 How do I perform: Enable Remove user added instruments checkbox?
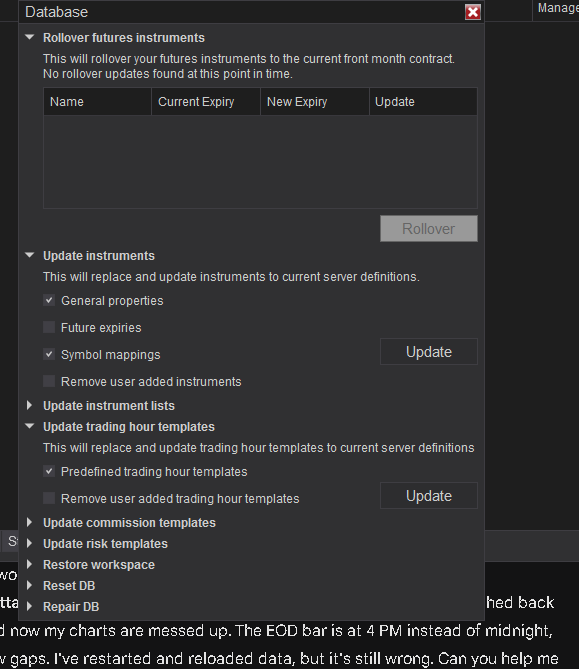(49, 381)
